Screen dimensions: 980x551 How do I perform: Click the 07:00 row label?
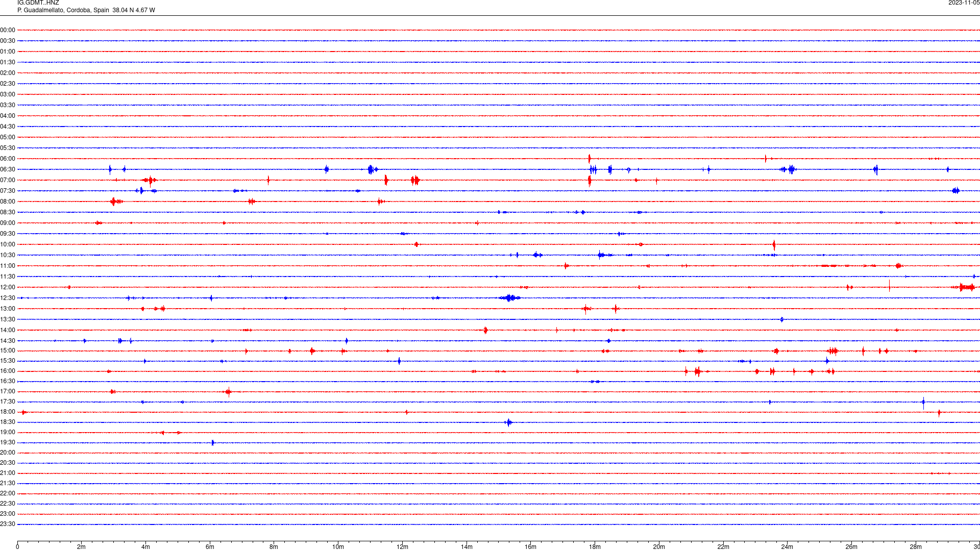(x=8, y=180)
